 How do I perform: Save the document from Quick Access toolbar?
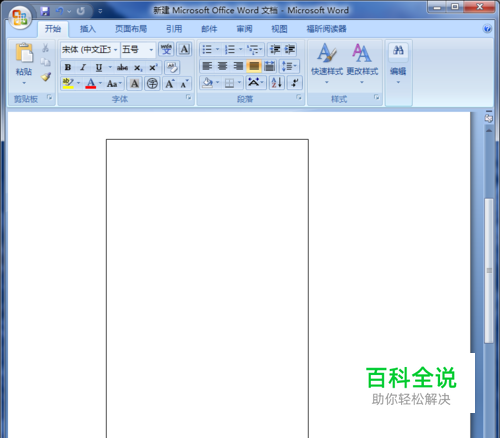(x=45, y=11)
